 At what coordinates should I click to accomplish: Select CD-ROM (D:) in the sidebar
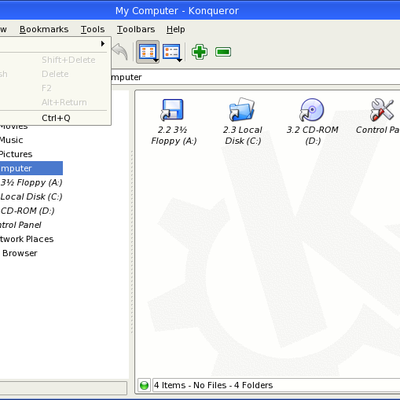(27, 211)
